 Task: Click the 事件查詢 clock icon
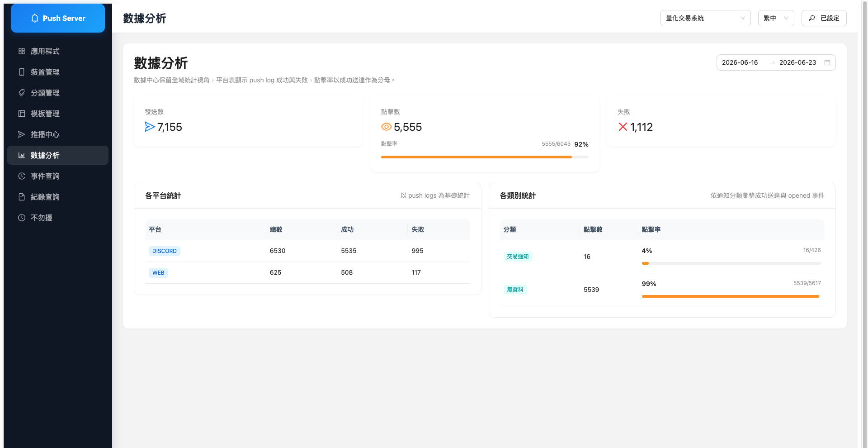[x=21, y=176]
